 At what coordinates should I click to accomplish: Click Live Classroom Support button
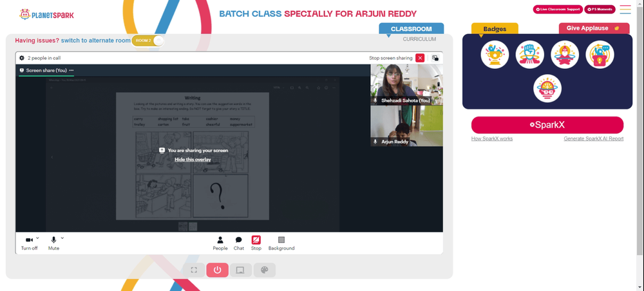tap(558, 9)
